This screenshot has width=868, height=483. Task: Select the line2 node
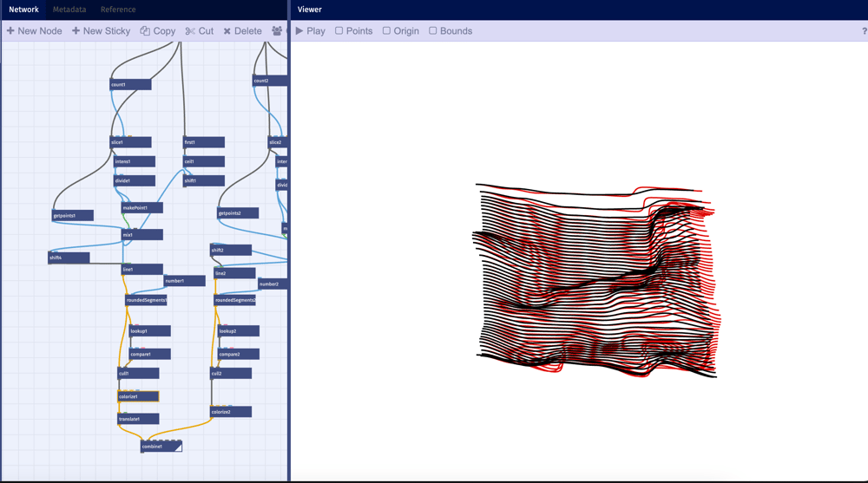tap(234, 273)
